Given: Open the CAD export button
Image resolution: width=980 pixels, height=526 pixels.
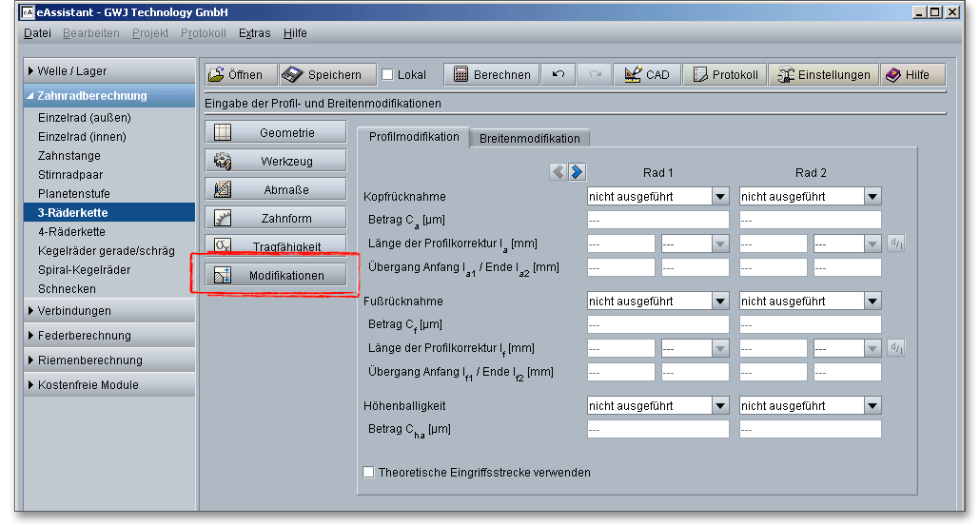Looking at the screenshot, I should (x=647, y=75).
